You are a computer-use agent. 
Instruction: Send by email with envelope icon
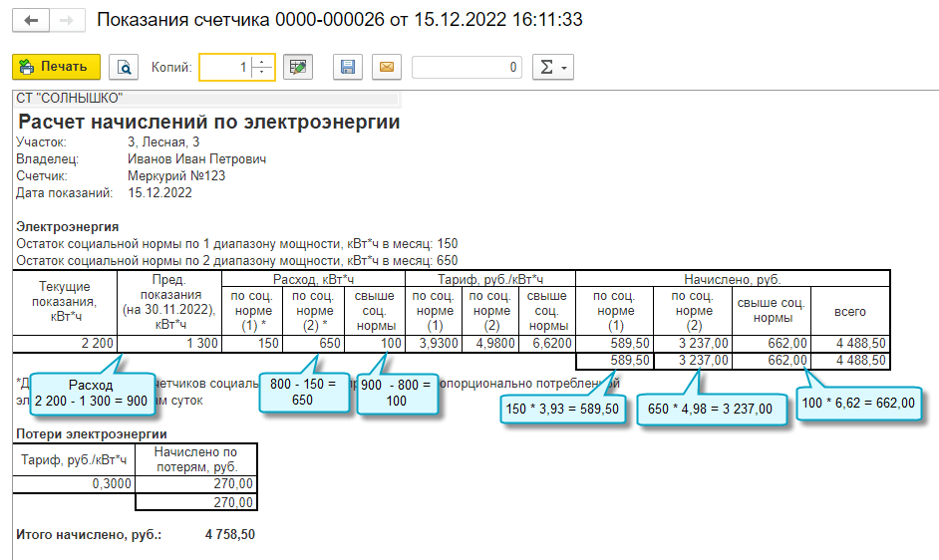pyautogui.click(x=386, y=67)
